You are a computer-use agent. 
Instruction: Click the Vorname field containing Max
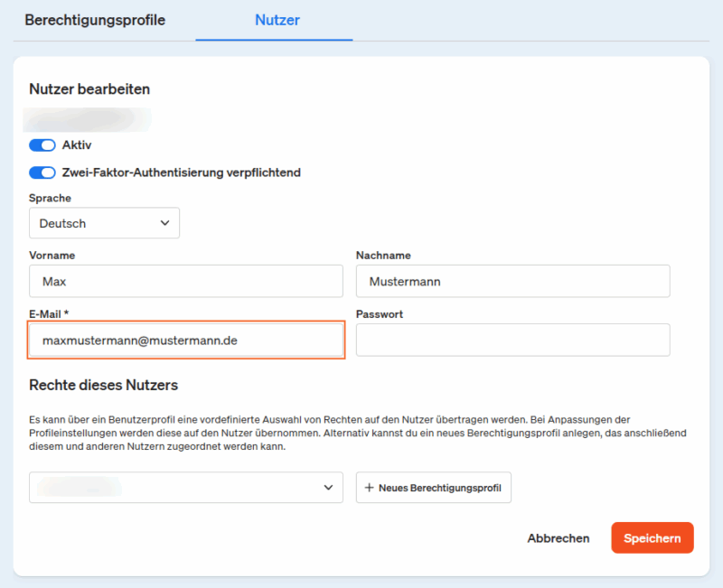(x=185, y=281)
